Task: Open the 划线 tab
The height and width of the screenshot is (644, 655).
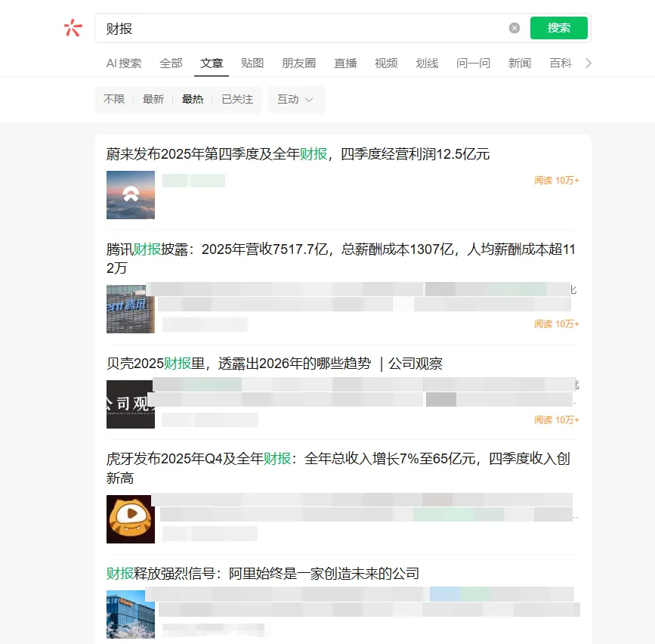Action: (427, 63)
